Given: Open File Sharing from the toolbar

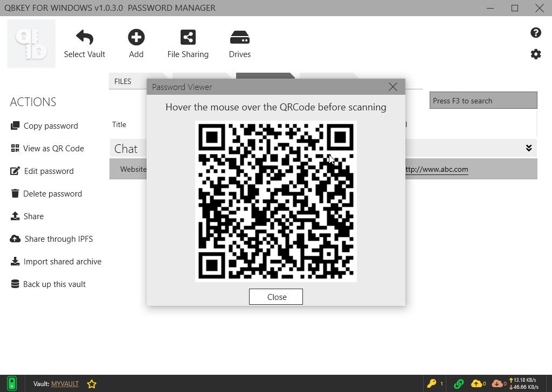Looking at the screenshot, I should point(188,44).
